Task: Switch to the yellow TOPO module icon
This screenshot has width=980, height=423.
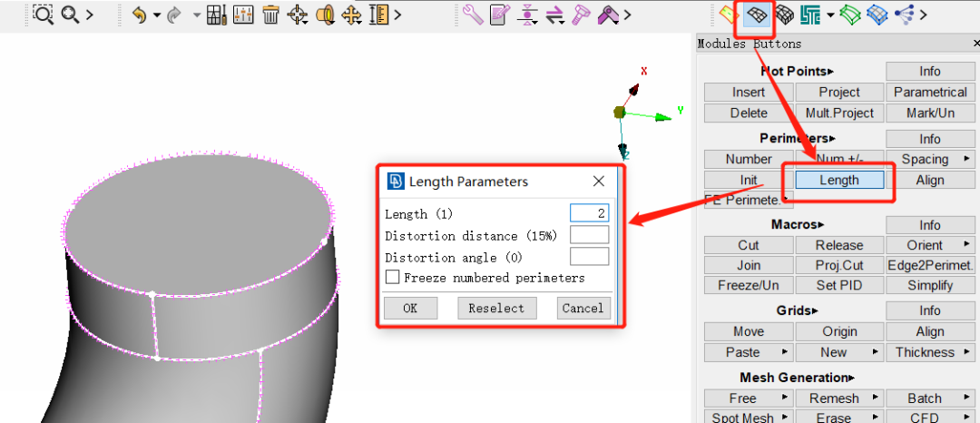Action: [729, 14]
